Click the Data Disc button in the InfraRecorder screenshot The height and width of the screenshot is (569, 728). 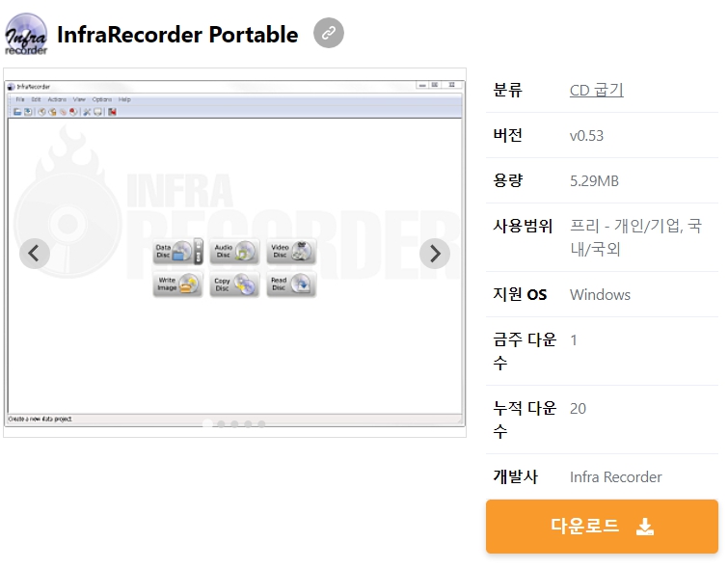173,252
